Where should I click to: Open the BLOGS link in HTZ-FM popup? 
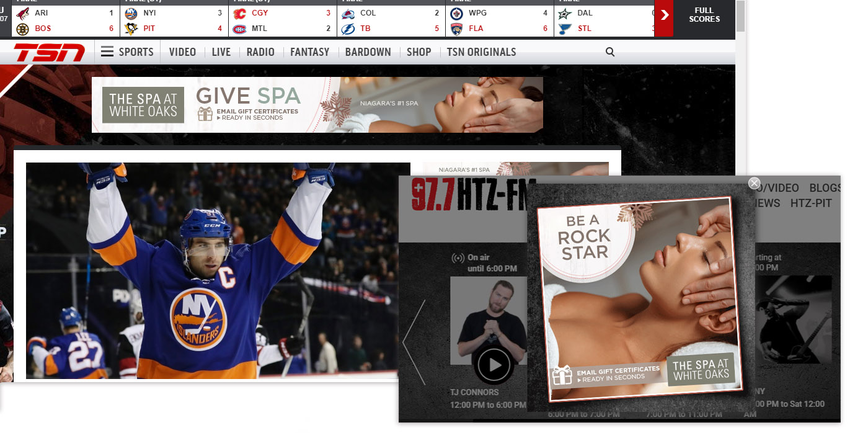[x=825, y=188]
